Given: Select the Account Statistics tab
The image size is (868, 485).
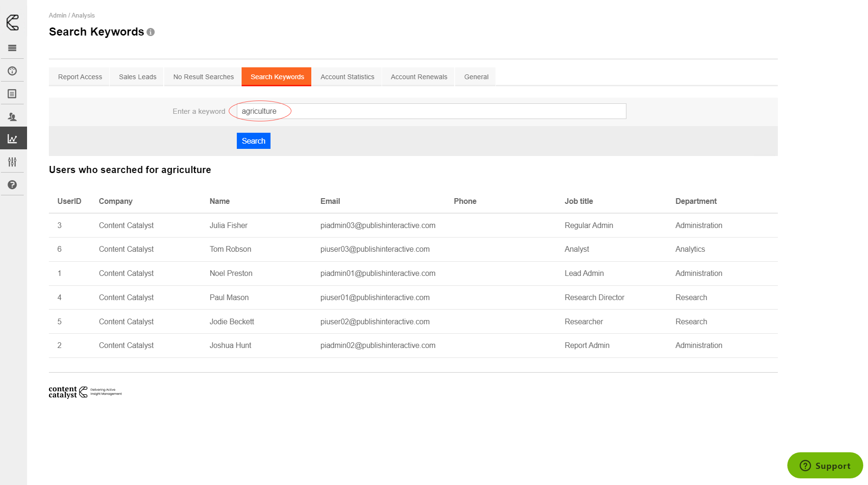Looking at the screenshot, I should [347, 77].
